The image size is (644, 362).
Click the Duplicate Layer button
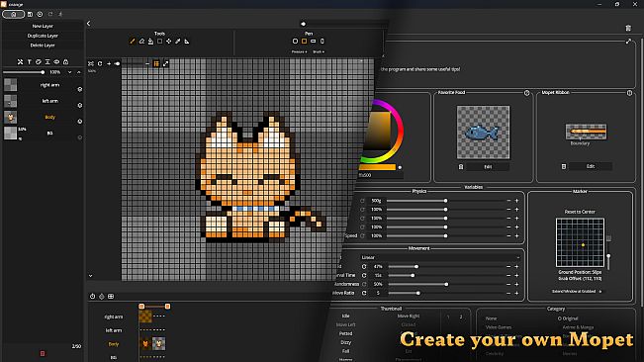pyautogui.click(x=43, y=36)
